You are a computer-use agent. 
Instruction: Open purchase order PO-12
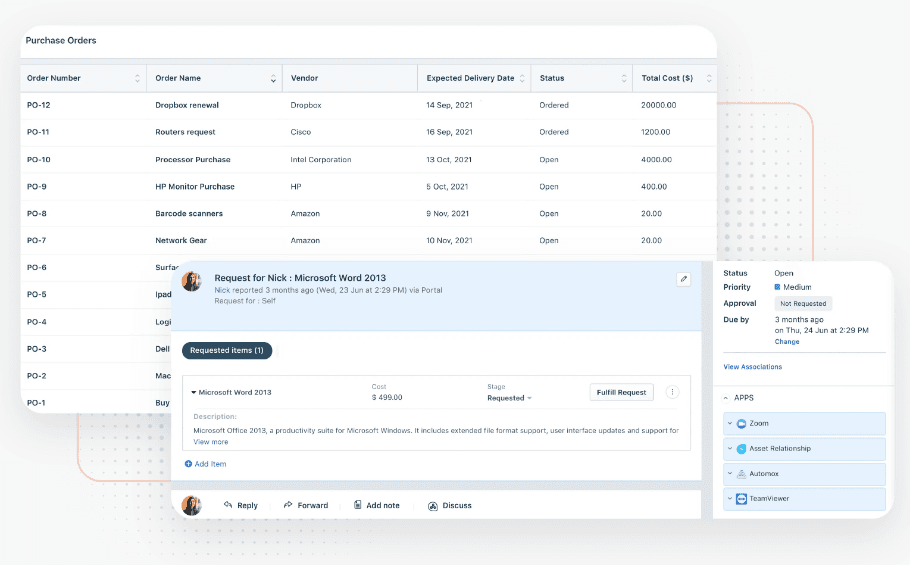39,105
